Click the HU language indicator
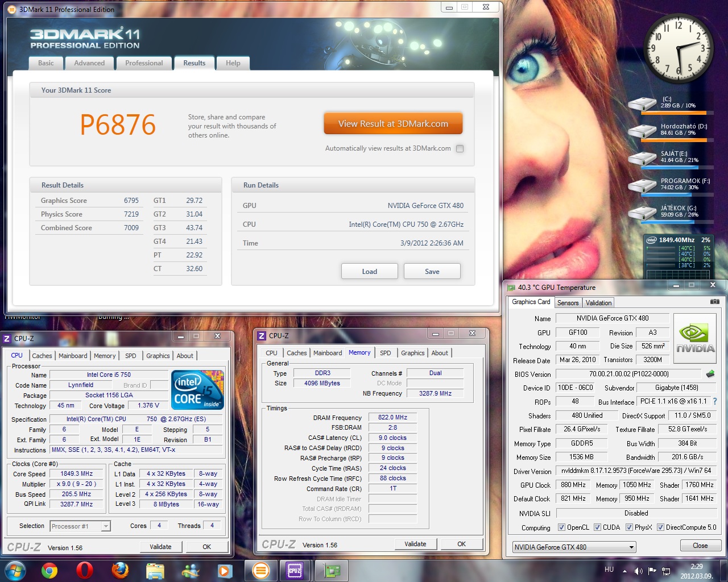This screenshot has height=582, width=728. click(609, 569)
